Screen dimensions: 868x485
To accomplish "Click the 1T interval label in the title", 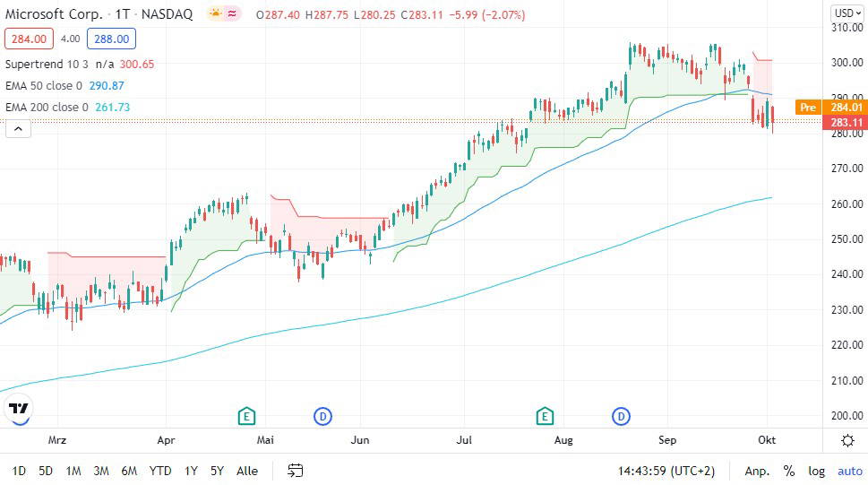I will [122, 14].
